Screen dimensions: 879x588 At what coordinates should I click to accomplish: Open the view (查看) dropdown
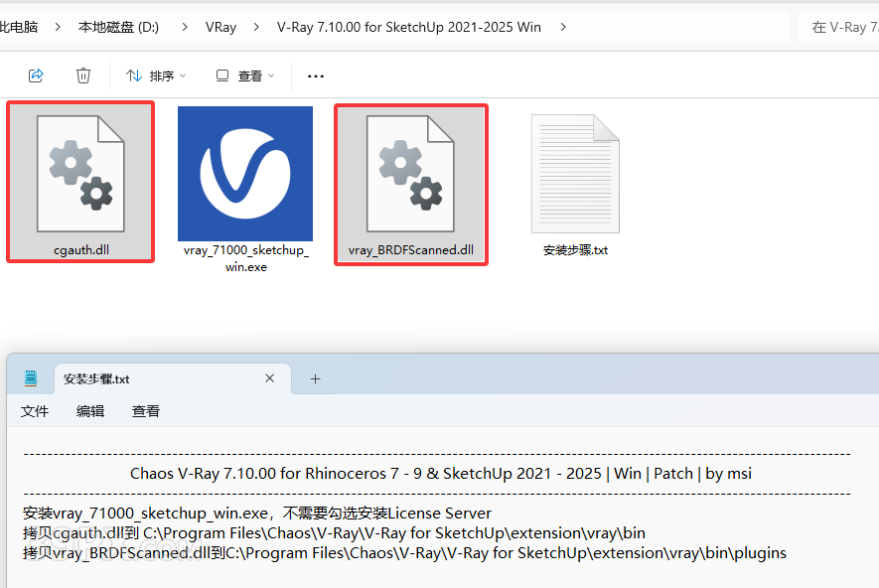click(245, 75)
